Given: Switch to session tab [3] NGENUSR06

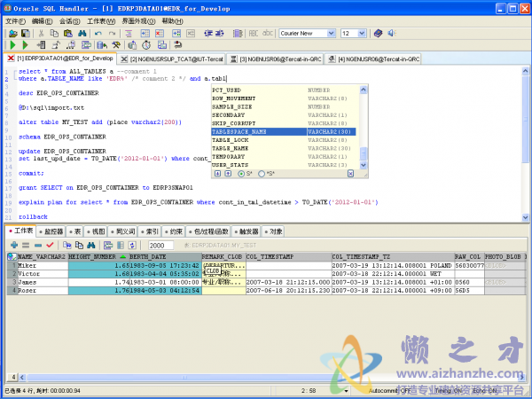Looking at the screenshot, I should tap(276, 59).
